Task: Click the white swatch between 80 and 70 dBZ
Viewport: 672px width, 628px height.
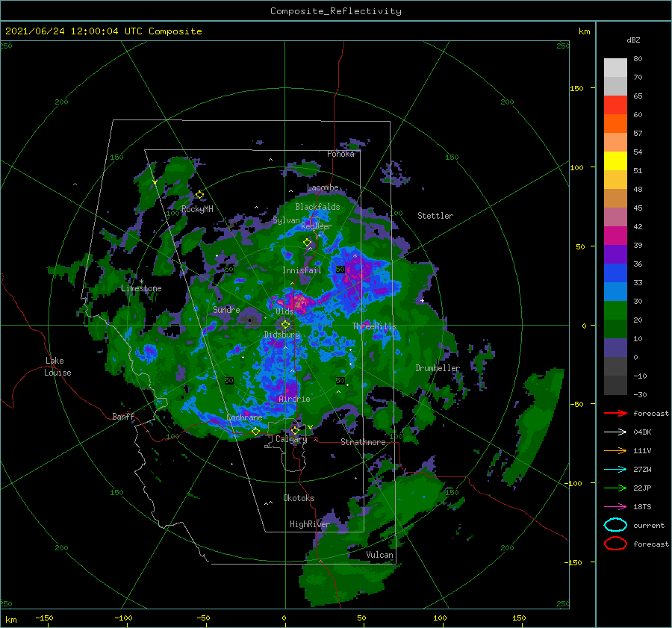Action: pyautogui.click(x=615, y=68)
